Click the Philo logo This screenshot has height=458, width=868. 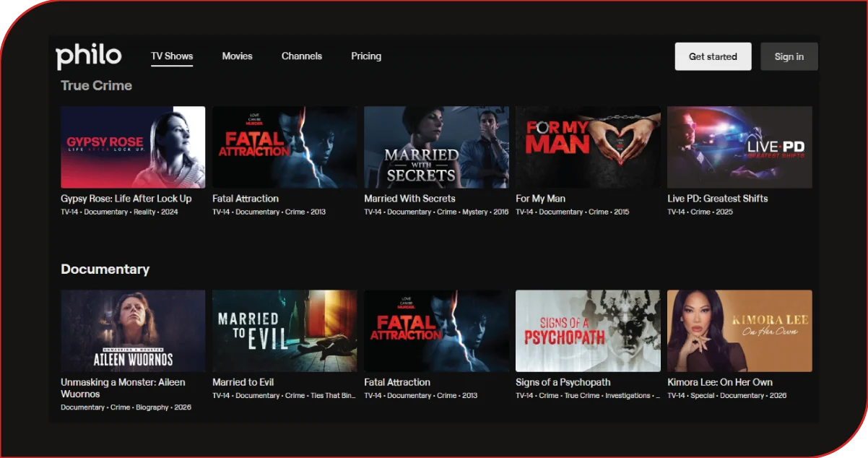click(89, 56)
